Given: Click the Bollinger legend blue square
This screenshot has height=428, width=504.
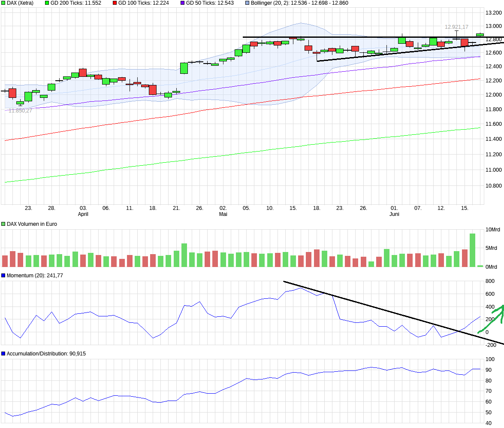Looking at the screenshot, I should tap(247, 3).
